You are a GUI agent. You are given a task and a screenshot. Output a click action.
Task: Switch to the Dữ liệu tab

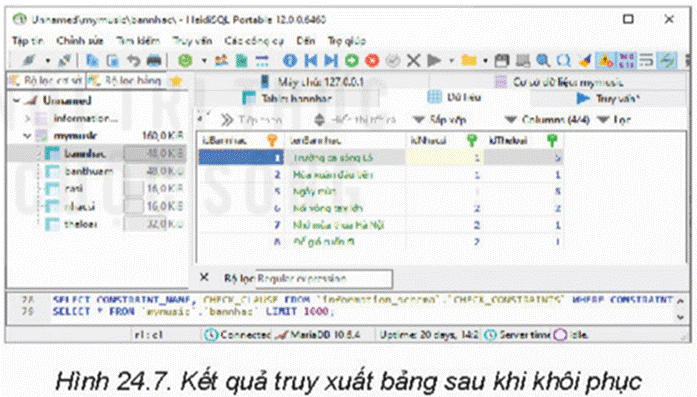(x=454, y=97)
